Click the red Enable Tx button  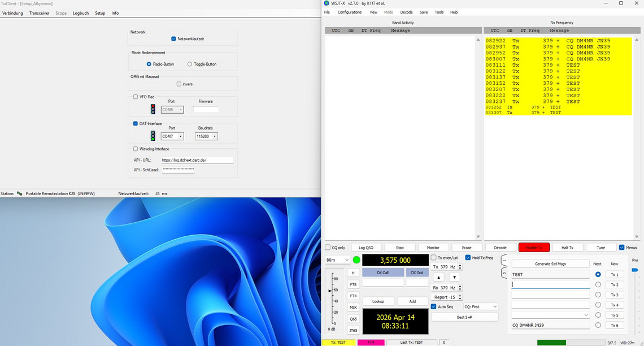point(534,248)
